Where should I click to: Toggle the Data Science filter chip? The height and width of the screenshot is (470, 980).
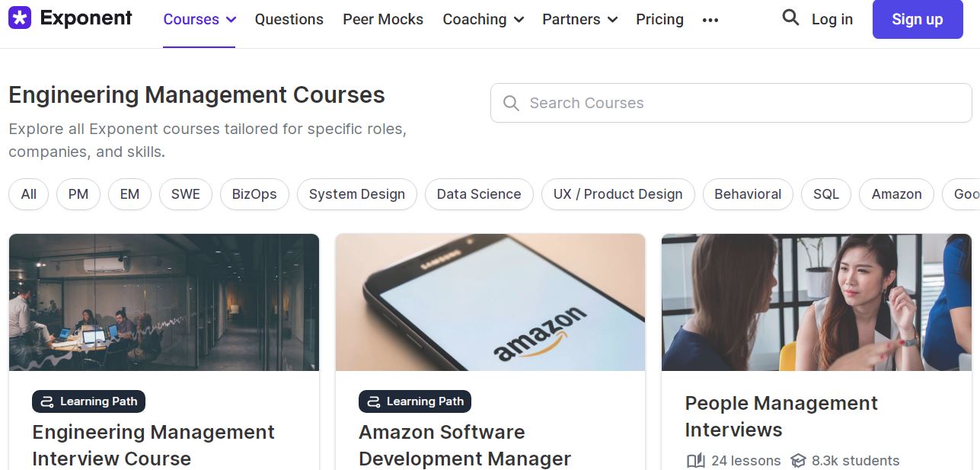(479, 194)
